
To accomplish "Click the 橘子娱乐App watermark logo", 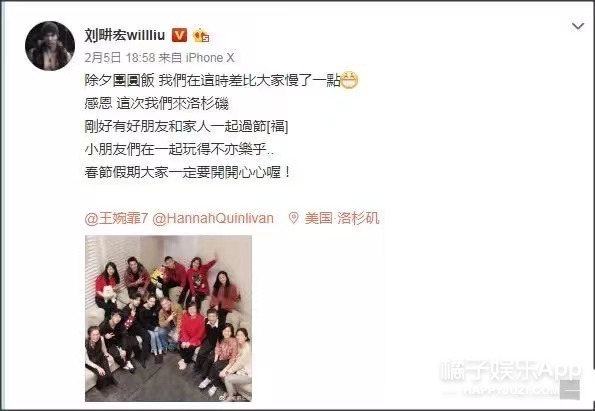I will click(x=511, y=370).
